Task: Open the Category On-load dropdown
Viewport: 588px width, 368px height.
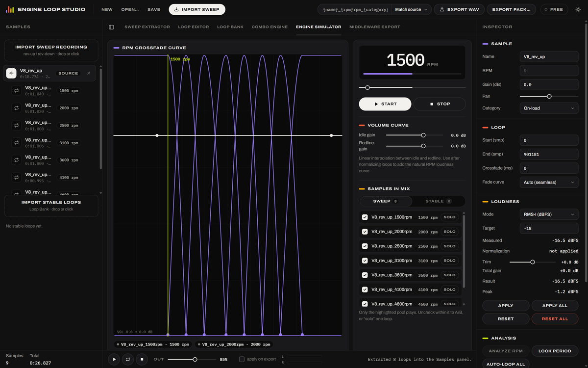Action: point(549,108)
